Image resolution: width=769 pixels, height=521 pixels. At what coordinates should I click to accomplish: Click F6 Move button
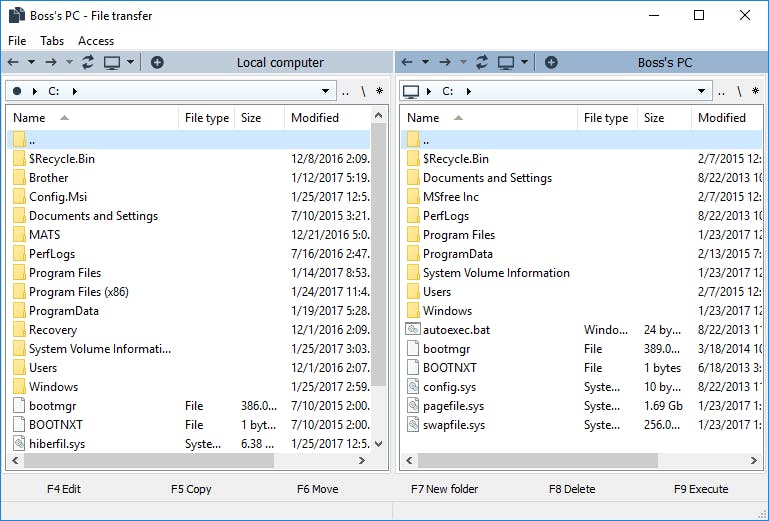click(x=317, y=489)
